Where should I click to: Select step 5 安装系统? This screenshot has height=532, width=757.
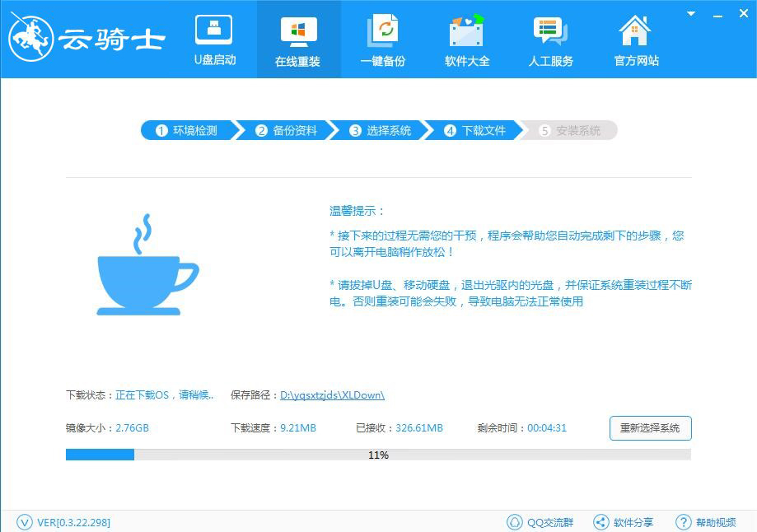pyautogui.click(x=568, y=130)
